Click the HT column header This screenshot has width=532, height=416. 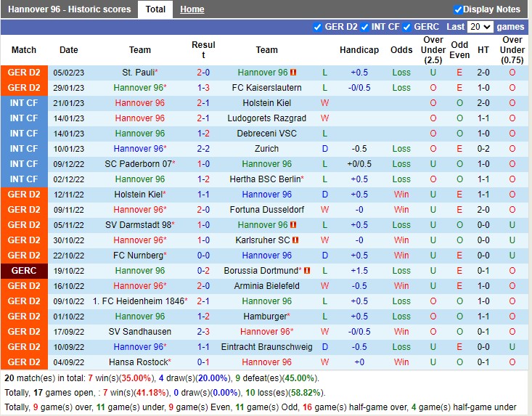pos(483,50)
